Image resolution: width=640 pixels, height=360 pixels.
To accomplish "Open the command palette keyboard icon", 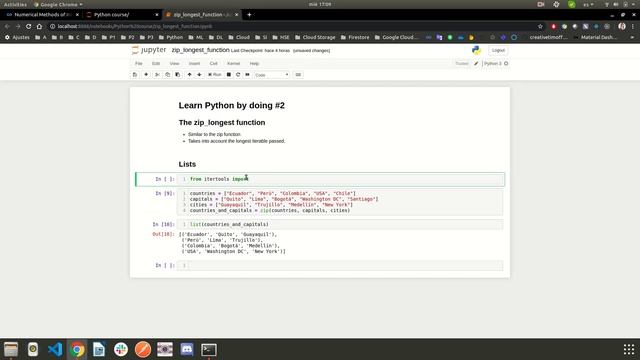I will click(x=298, y=75).
